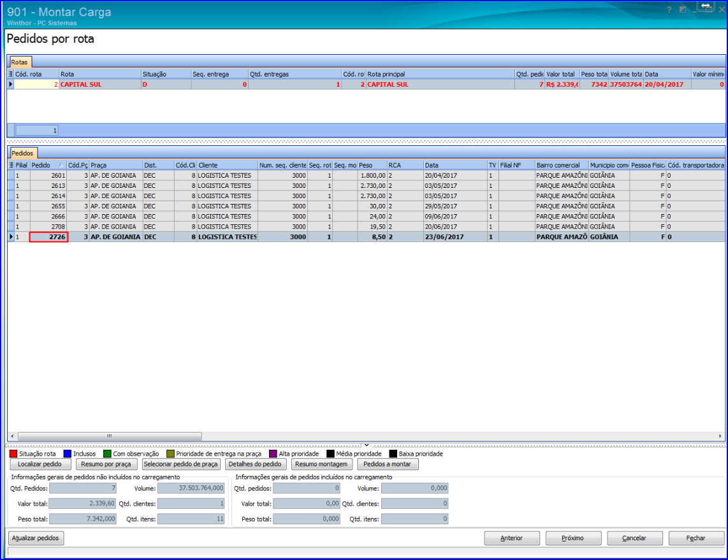Click Selecionar pedido de praça button
Screen dimensions: 728x560
(180, 464)
